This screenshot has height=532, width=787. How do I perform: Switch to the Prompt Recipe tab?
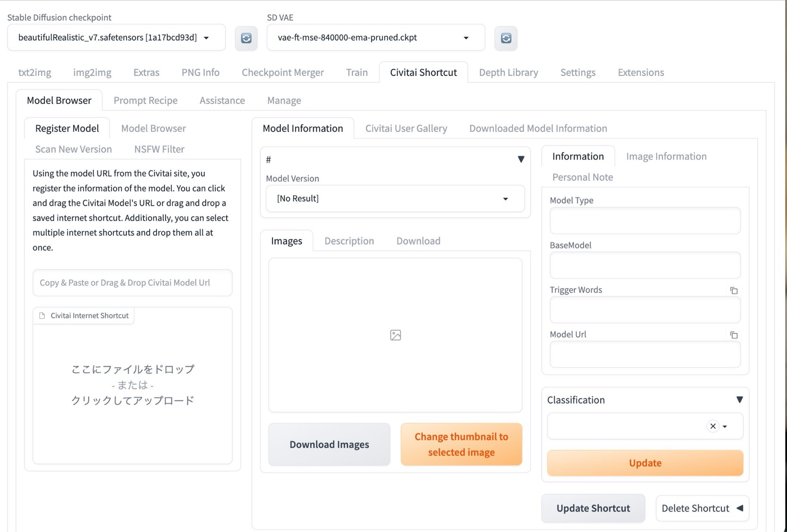tap(145, 101)
